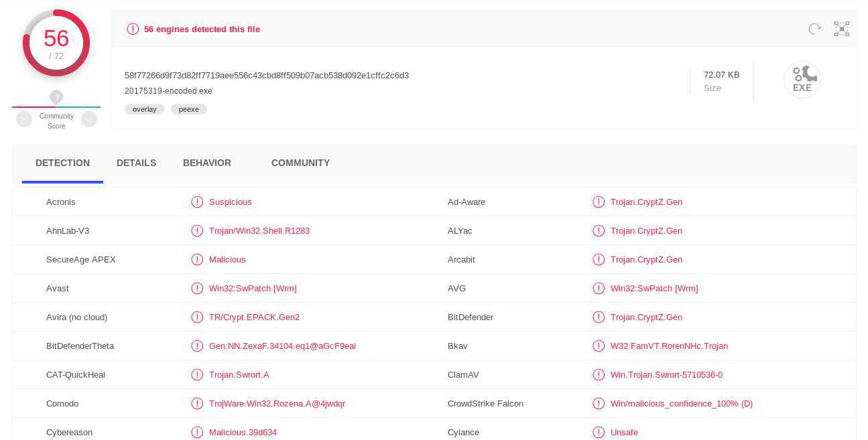Viewport: 868px width, 440px height.
Task: Click the alert icon in BitDefender row
Action: [x=599, y=317]
